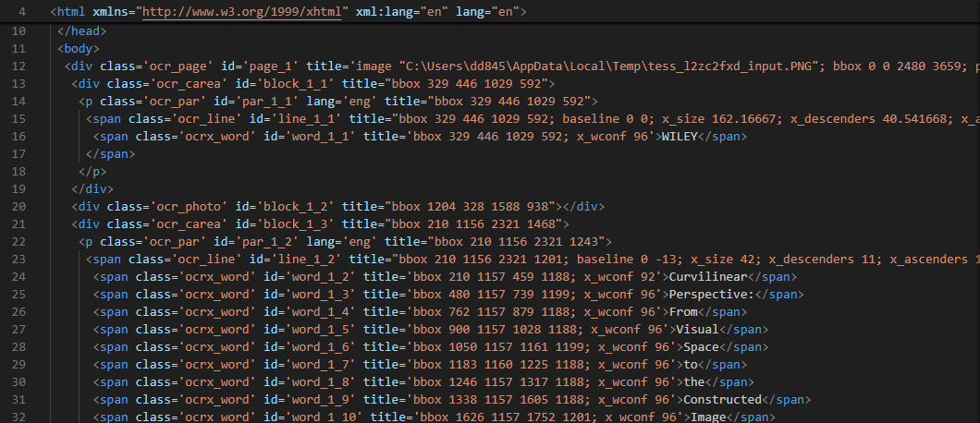Select line number 31 in the gutter
Viewport: 980px width, 423px height.
click(18, 399)
